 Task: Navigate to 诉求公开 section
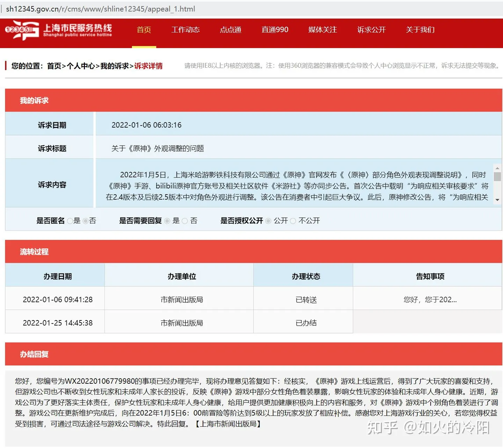click(371, 30)
